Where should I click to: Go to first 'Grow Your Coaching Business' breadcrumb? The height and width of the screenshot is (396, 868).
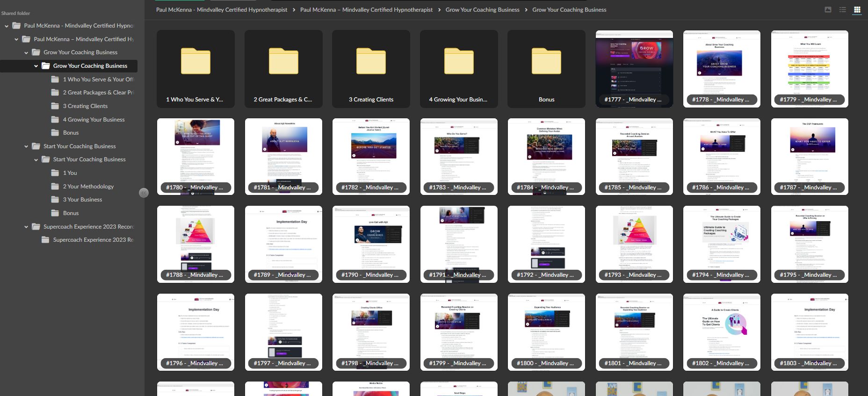click(482, 10)
